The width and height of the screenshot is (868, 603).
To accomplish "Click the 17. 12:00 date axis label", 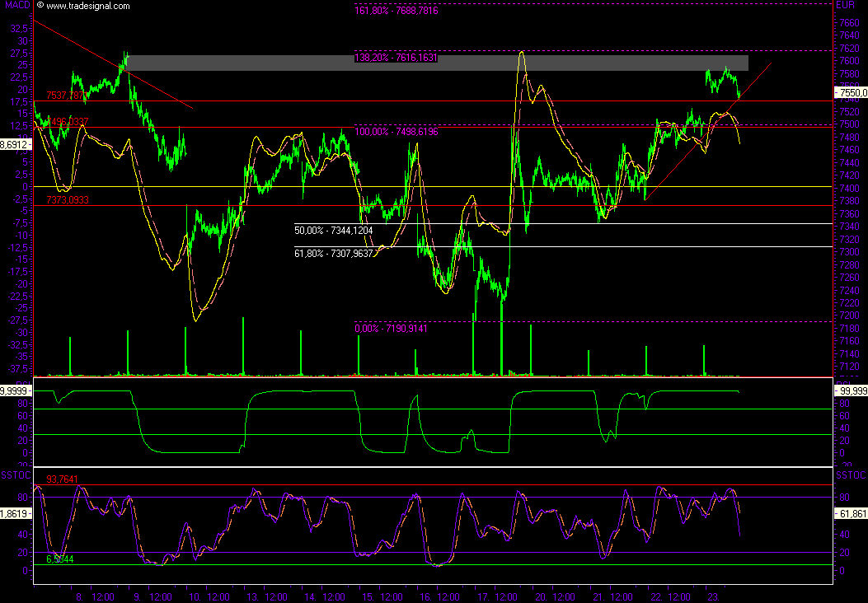I will (x=498, y=597).
